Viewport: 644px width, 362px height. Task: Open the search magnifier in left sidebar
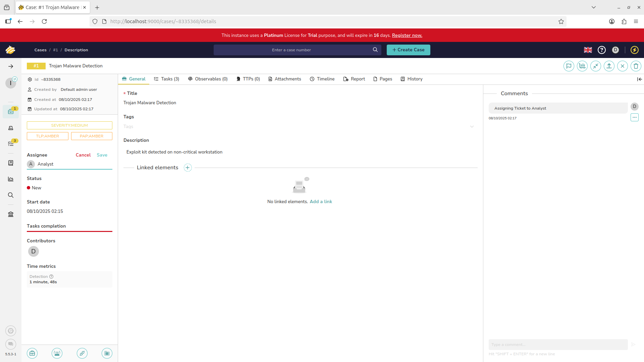click(x=11, y=195)
